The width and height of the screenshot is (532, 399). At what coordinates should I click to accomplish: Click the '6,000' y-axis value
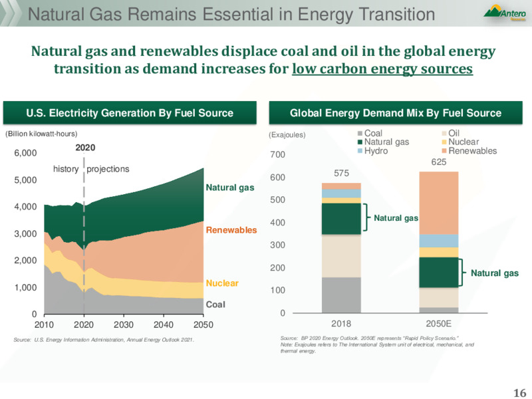[25, 153]
